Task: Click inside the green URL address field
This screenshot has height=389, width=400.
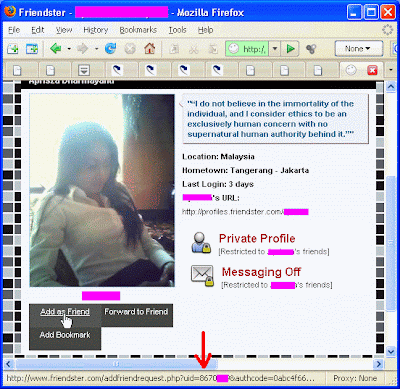Action: tap(247, 49)
